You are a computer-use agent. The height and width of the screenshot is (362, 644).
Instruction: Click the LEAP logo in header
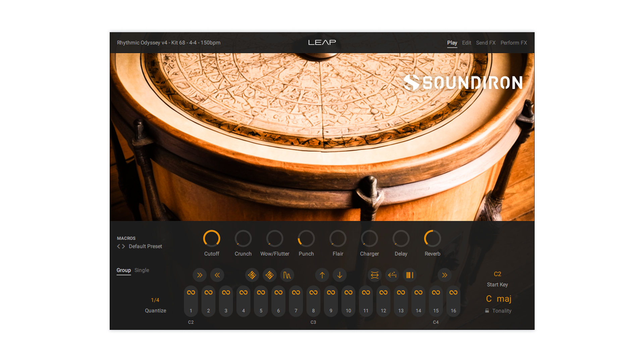(x=322, y=42)
